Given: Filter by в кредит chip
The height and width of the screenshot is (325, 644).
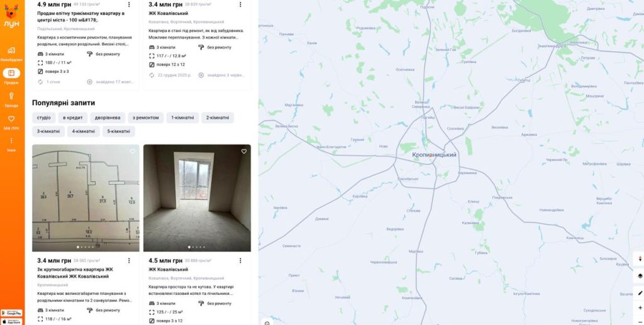Looking at the screenshot, I should [x=73, y=118].
